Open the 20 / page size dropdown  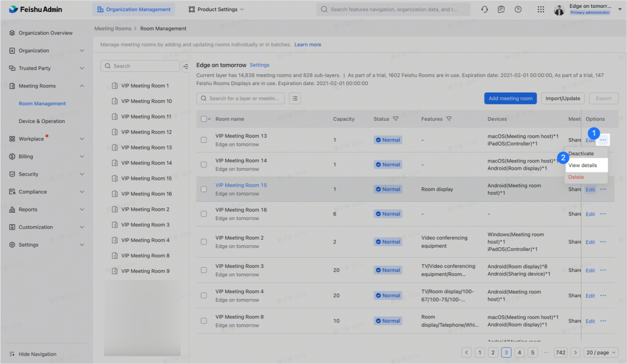(601, 353)
